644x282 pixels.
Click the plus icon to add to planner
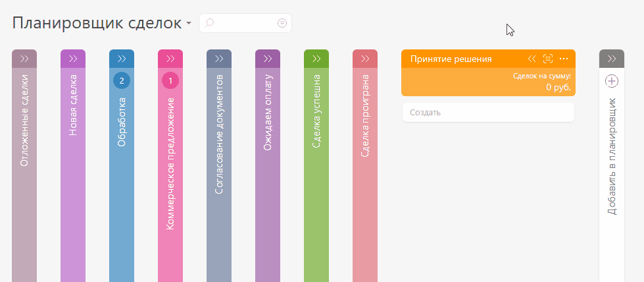click(612, 81)
